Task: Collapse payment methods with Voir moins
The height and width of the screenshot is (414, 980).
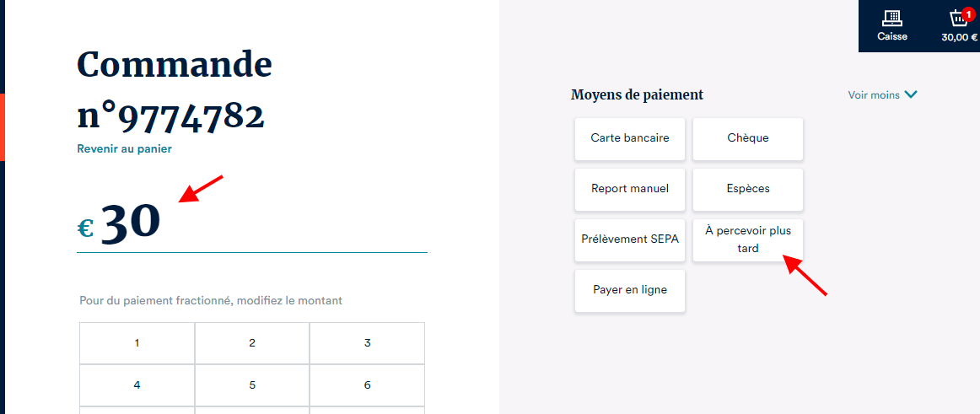Action: coord(882,95)
